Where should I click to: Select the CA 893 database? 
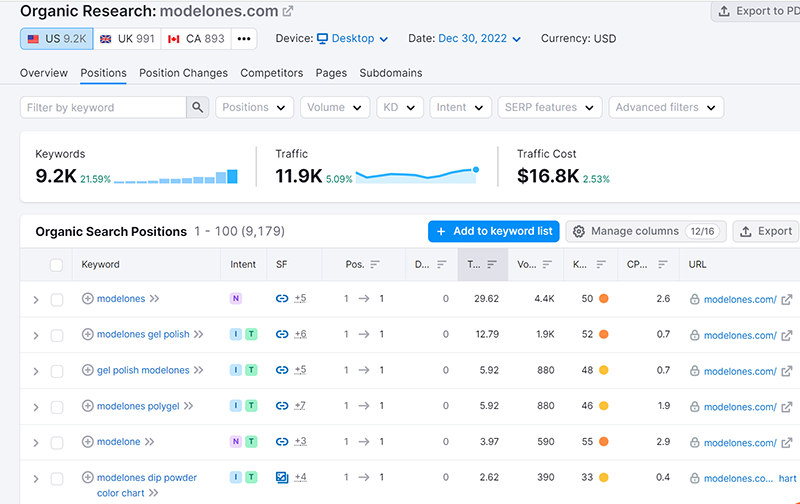196,39
